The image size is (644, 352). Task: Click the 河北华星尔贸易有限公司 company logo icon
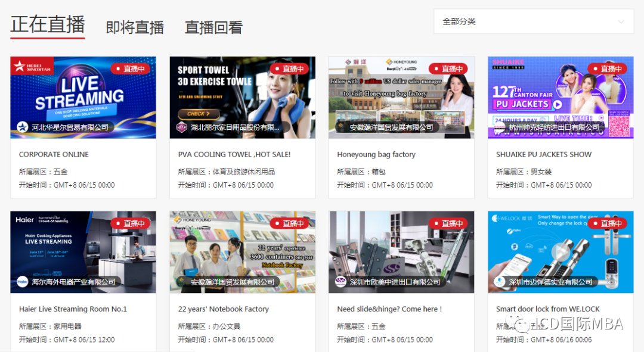(22, 127)
